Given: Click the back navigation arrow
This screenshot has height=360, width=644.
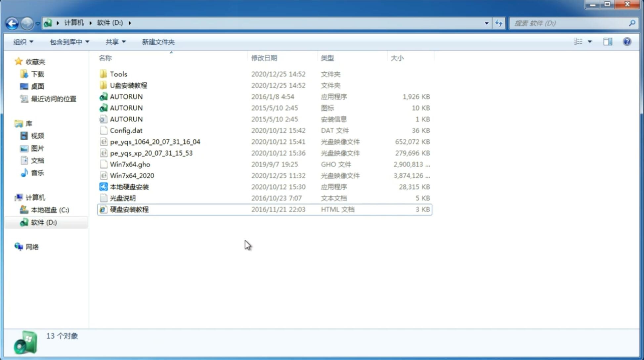Looking at the screenshot, I should (12, 22).
